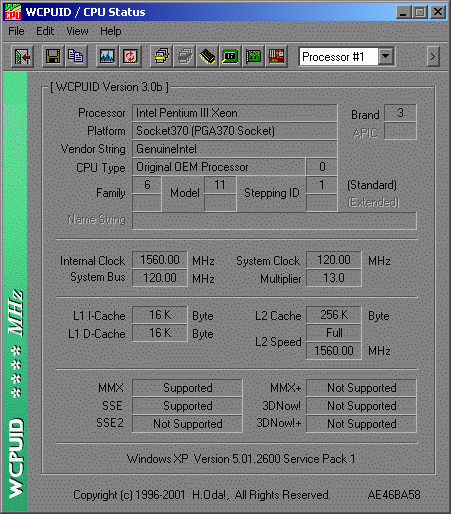Click the Model value 11
The width and height of the screenshot is (451, 514).
click(220, 185)
